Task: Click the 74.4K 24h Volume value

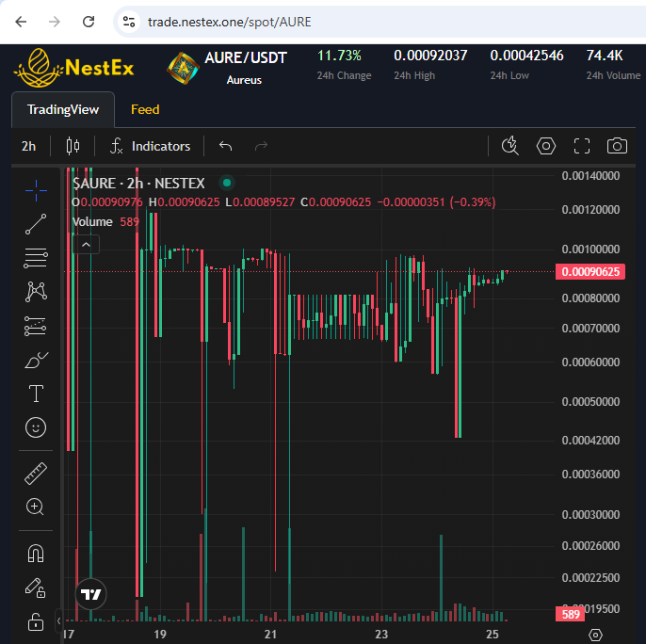Action: 605,56
